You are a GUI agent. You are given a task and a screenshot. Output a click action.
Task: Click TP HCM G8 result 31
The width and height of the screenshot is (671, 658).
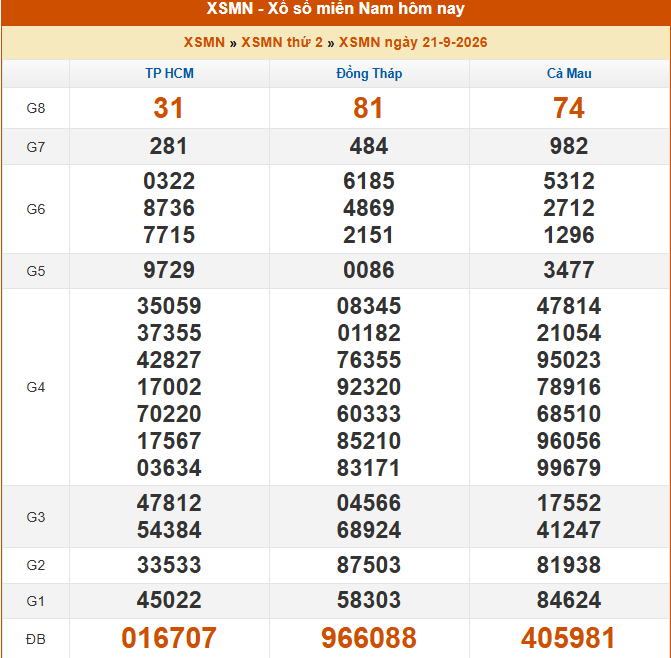click(169, 108)
